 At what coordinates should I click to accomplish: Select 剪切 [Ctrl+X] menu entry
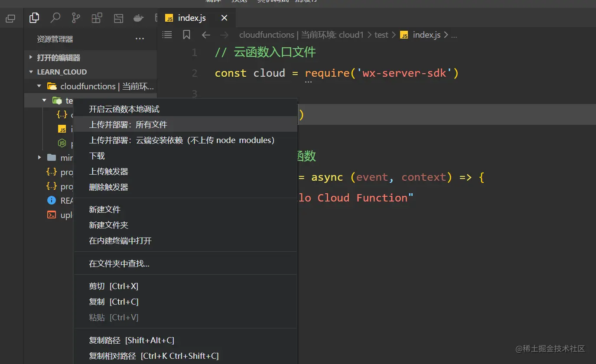tap(186, 286)
